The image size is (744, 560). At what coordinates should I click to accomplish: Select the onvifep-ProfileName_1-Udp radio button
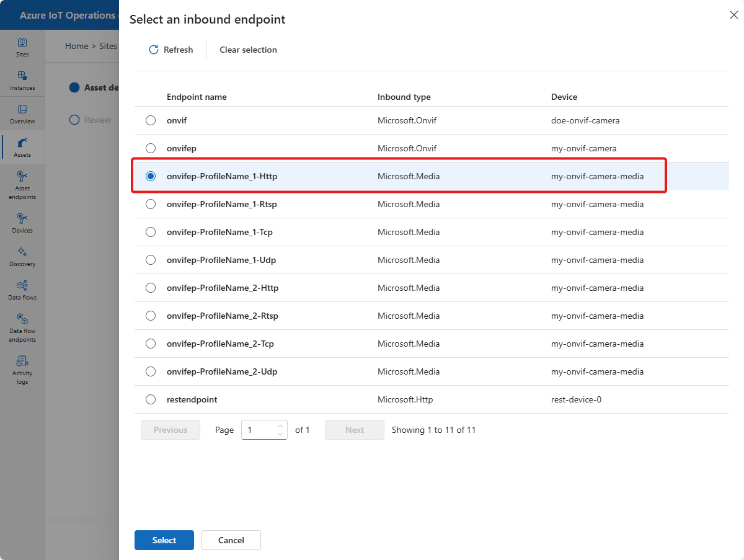pos(151,260)
